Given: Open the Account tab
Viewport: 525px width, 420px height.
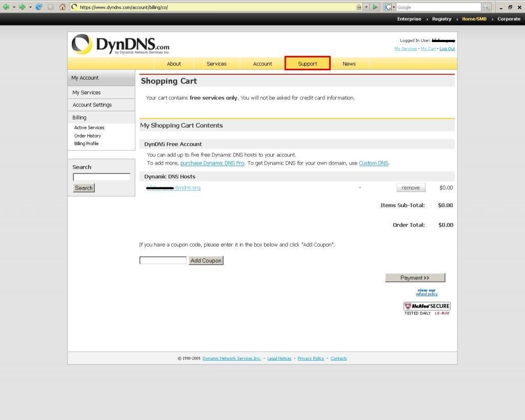Looking at the screenshot, I should [262, 64].
